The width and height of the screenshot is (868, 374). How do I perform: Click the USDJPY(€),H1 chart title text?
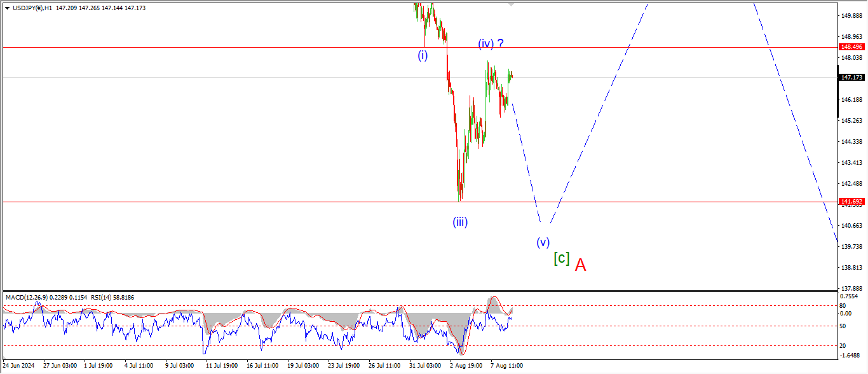click(x=32, y=8)
